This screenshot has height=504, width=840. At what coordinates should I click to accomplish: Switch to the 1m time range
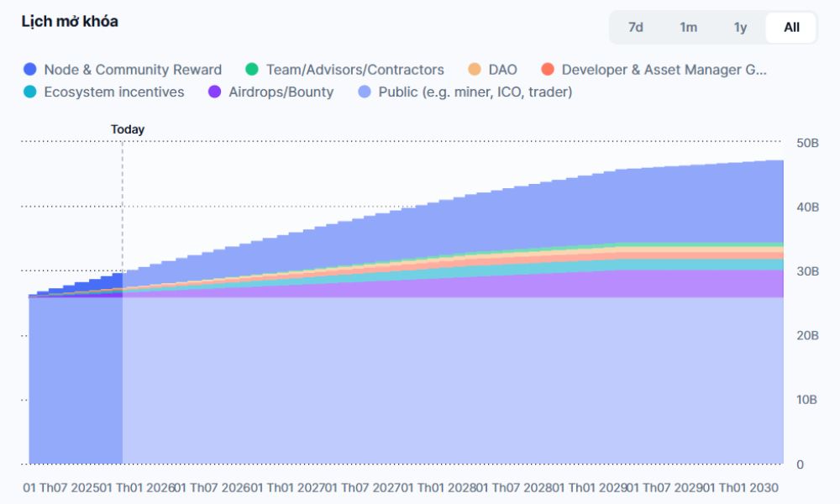point(688,27)
